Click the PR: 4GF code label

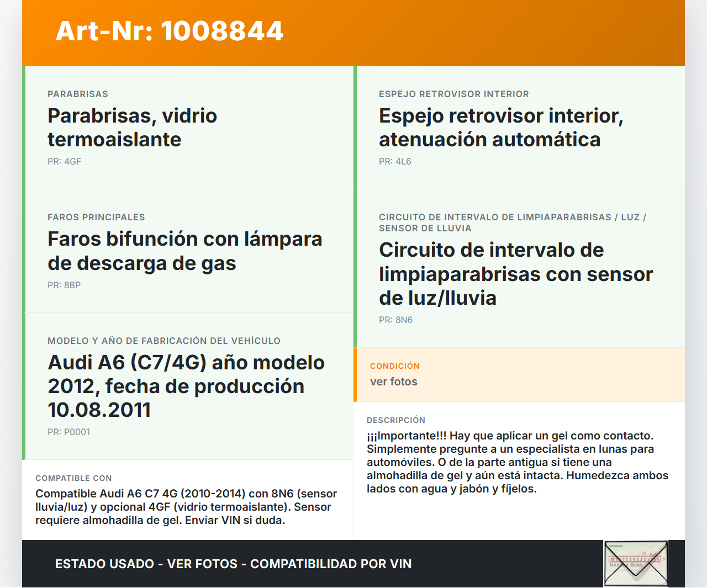click(64, 162)
